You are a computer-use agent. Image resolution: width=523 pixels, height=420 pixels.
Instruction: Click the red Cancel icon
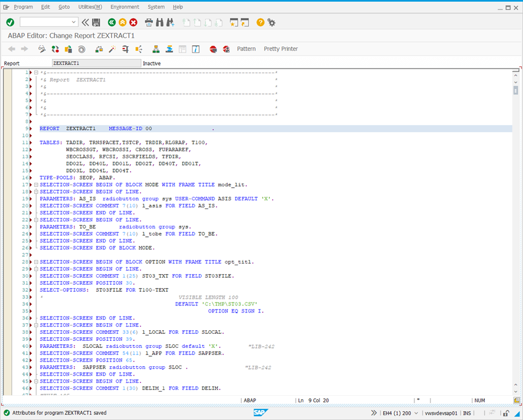point(133,22)
